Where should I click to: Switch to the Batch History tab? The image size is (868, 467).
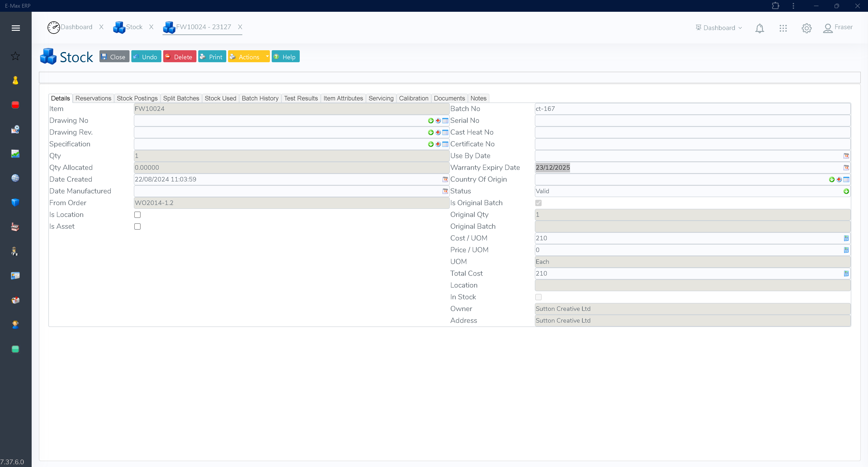point(260,98)
